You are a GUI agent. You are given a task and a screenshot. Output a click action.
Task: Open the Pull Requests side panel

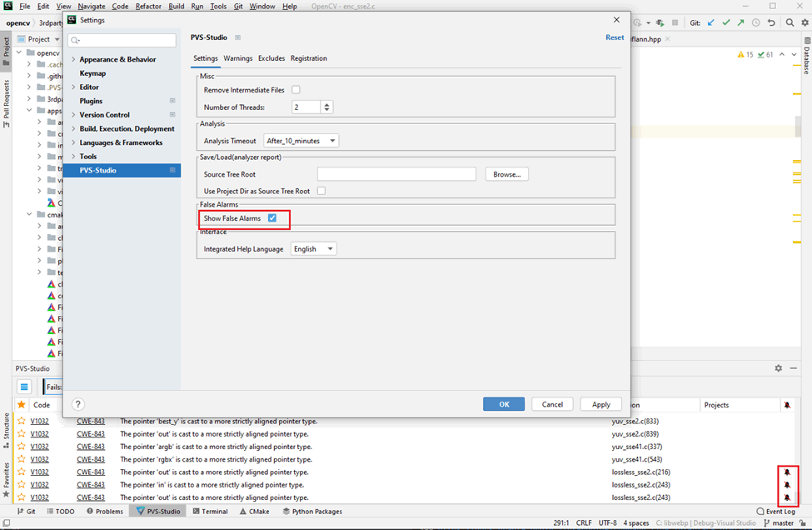tap(6, 103)
